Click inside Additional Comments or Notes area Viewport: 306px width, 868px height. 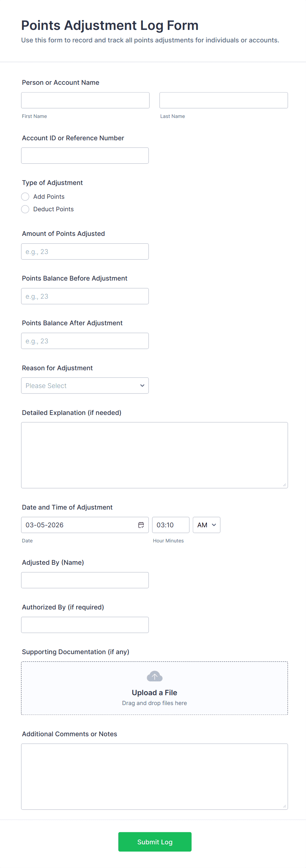click(154, 776)
